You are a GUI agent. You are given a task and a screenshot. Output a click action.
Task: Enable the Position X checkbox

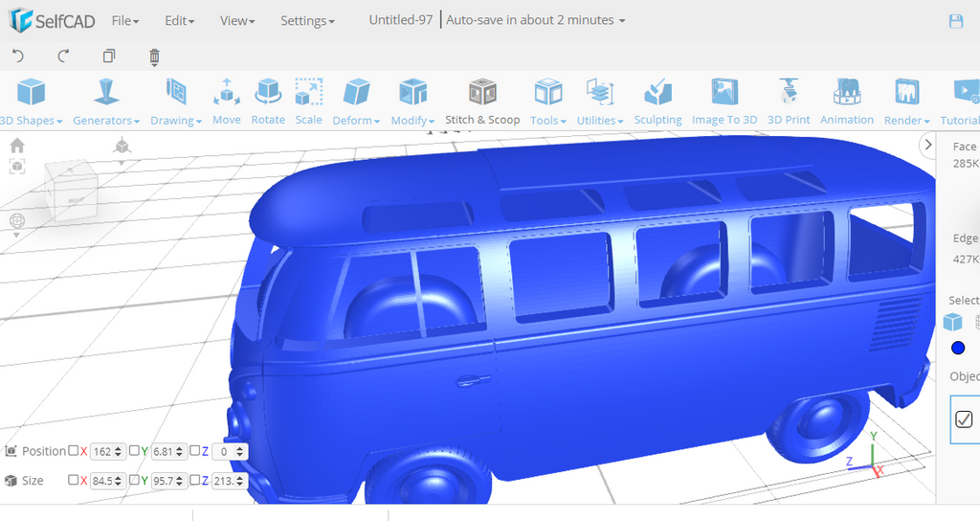tap(74, 451)
